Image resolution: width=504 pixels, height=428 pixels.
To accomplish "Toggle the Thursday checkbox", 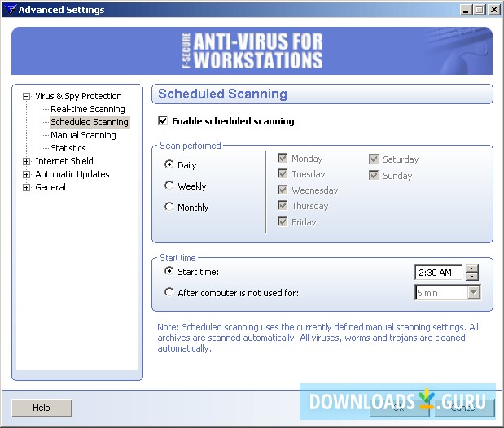I will [x=283, y=205].
